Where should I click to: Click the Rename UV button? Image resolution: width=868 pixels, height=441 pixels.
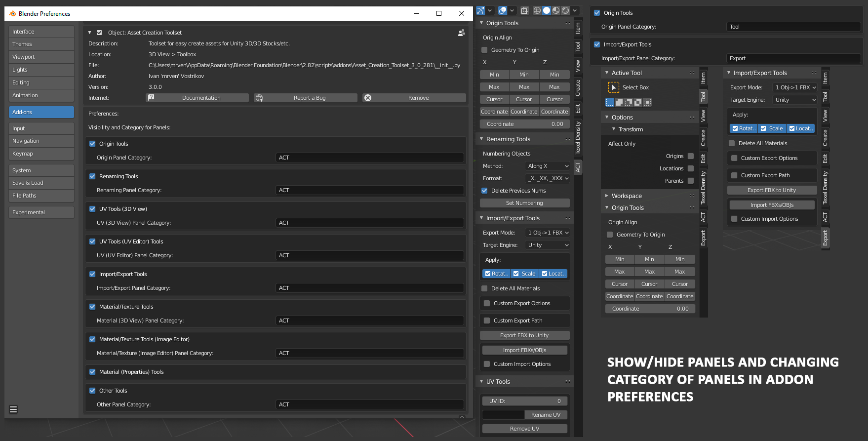[546, 415]
